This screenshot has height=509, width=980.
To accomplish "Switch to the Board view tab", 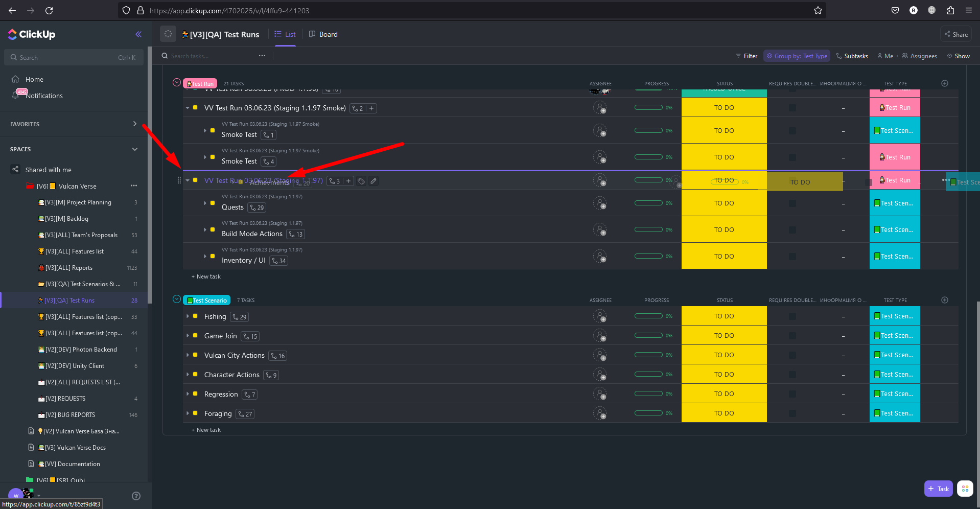I will click(x=323, y=34).
